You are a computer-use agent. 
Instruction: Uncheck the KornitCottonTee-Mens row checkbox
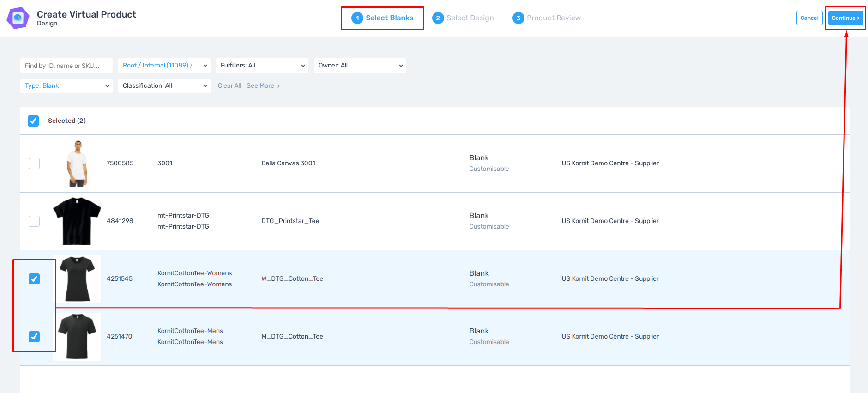coord(34,337)
